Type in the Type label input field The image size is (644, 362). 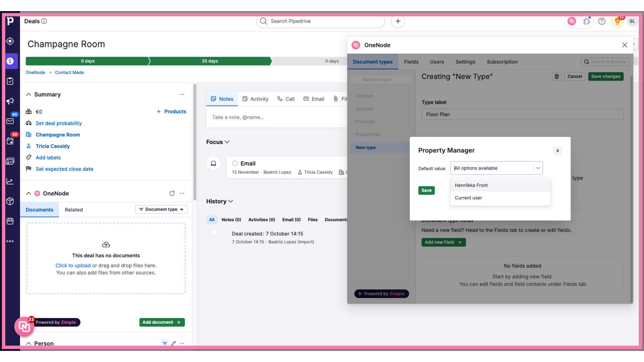(x=522, y=115)
